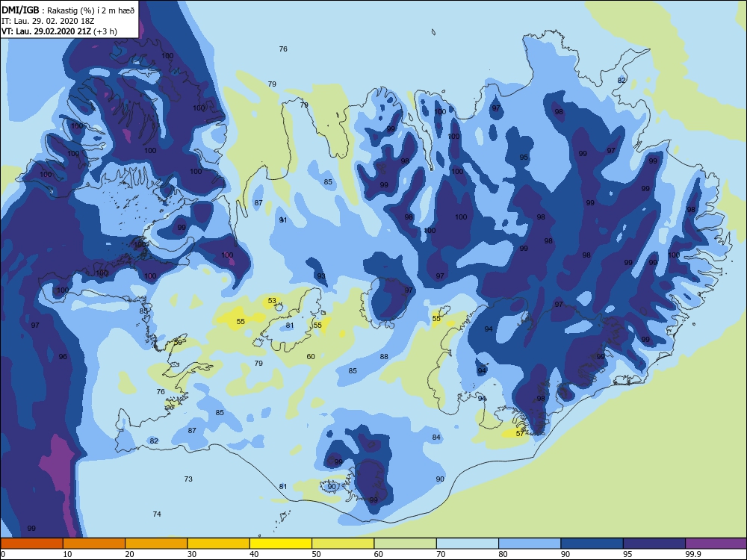Image resolution: width=747 pixels, height=560 pixels.
Task: Select the humidity value '57' near south coast
Action: pos(520,433)
